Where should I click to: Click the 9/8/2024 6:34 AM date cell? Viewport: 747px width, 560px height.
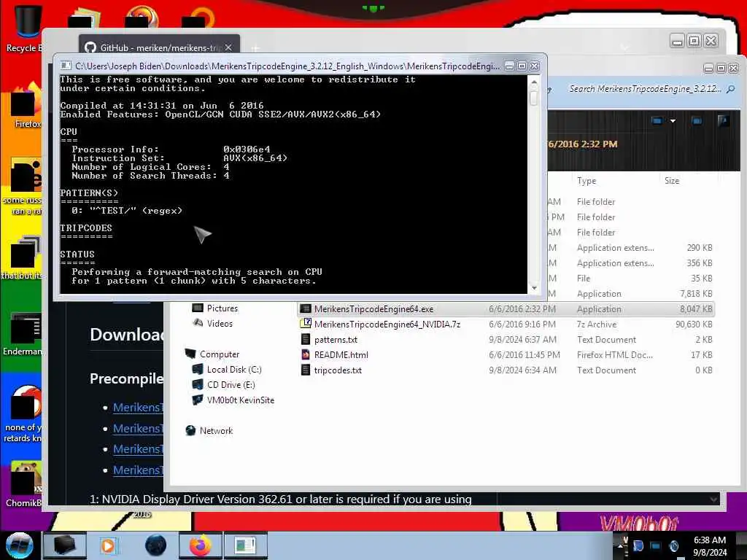tap(522, 370)
